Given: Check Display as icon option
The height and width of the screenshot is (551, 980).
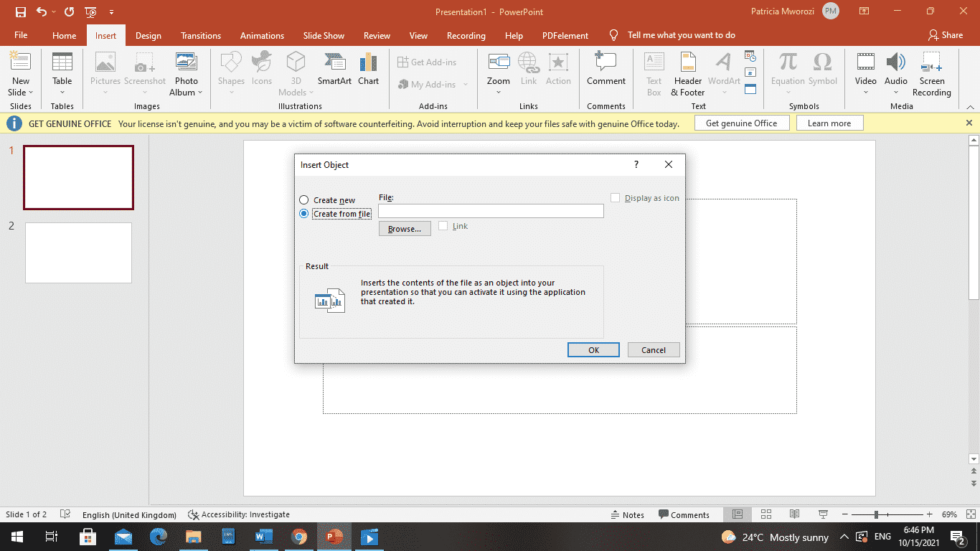Looking at the screenshot, I should [615, 197].
